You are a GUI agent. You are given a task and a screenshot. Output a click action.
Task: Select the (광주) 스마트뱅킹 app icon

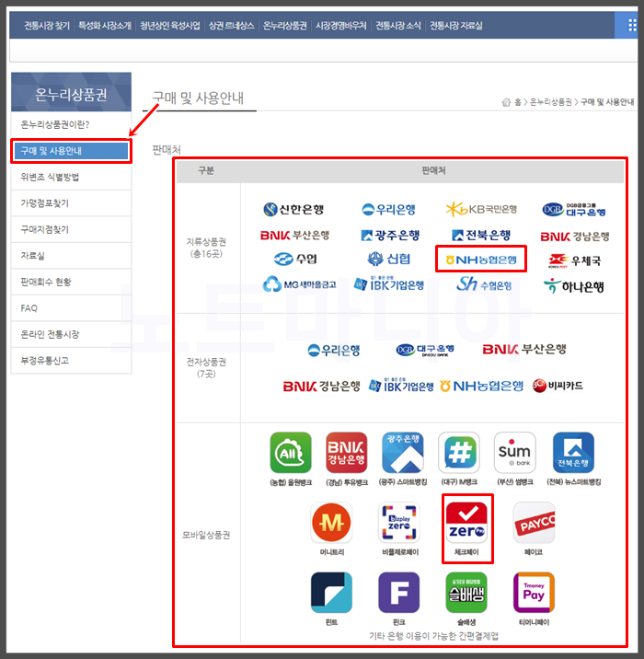pyautogui.click(x=403, y=453)
